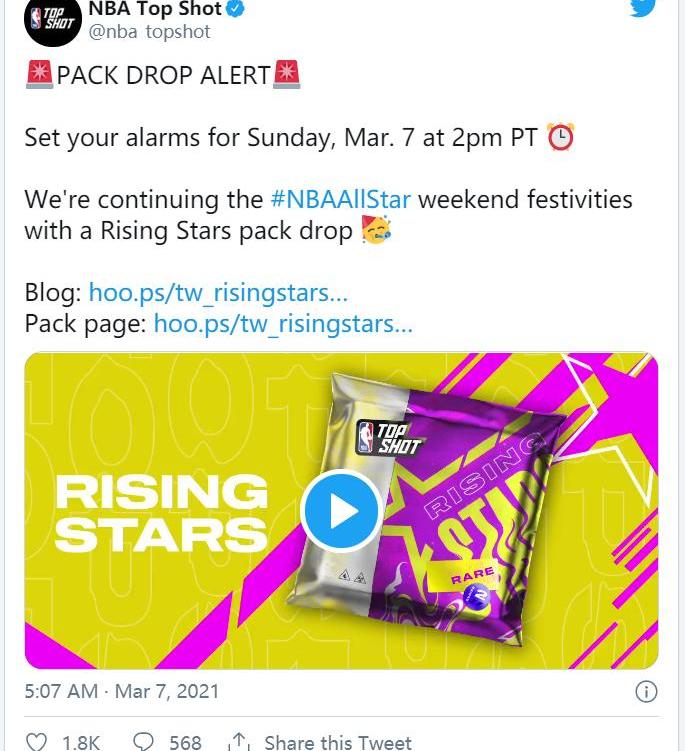The height and width of the screenshot is (751, 685).
Task: Click the blue verified badge
Action: 235,9
